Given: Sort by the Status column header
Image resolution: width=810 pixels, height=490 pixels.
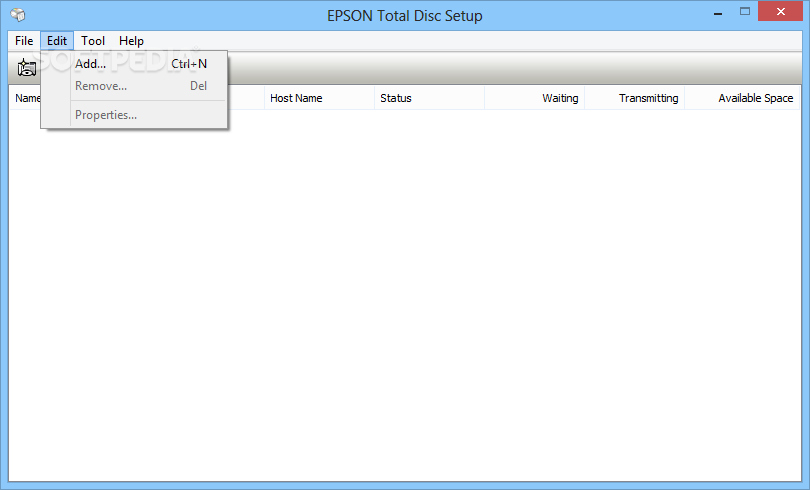Looking at the screenshot, I should [x=429, y=98].
